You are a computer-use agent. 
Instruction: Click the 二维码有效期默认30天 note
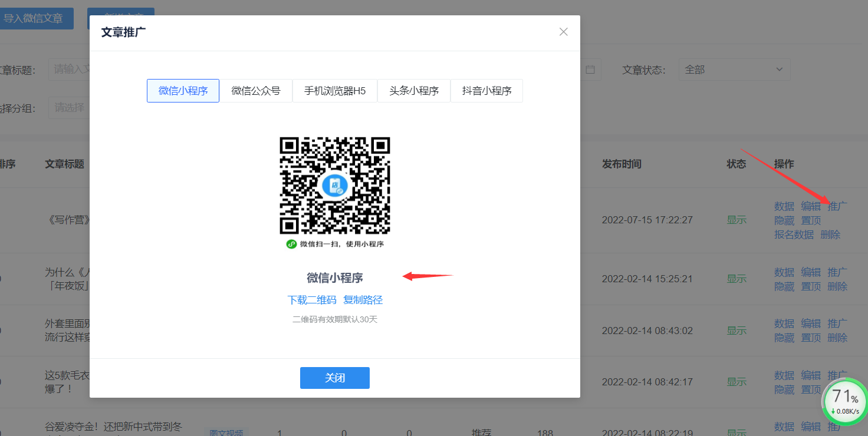tap(335, 319)
